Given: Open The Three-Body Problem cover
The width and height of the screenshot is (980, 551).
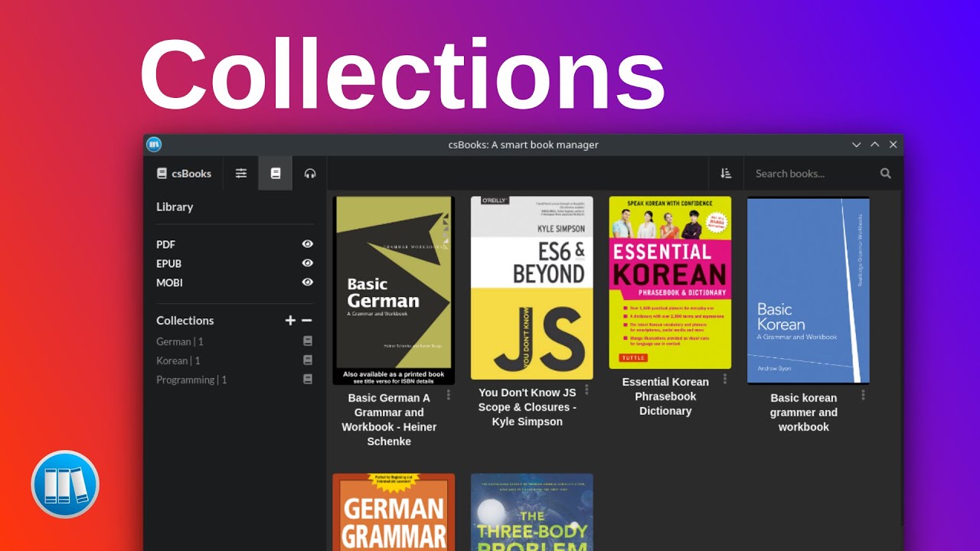Looking at the screenshot, I should click(x=532, y=512).
